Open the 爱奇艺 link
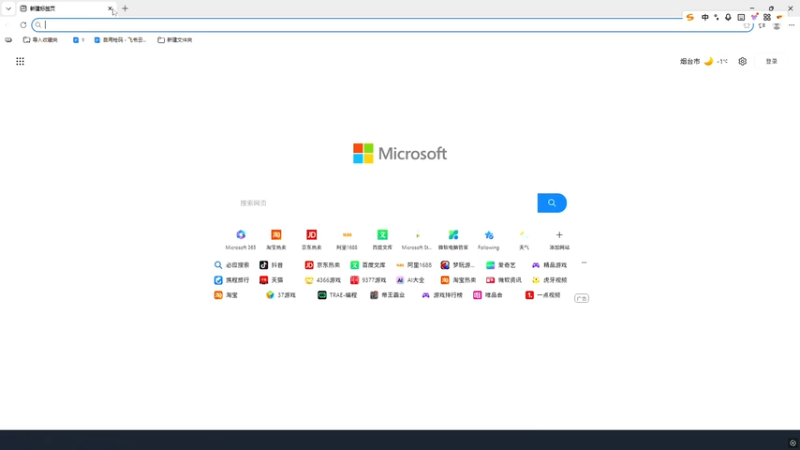Viewport: 800px width, 450px height. coord(501,265)
